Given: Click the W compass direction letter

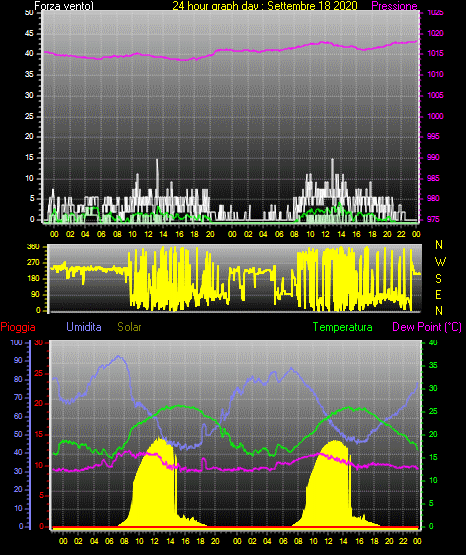Looking at the screenshot, I should [x=440, y=262].
